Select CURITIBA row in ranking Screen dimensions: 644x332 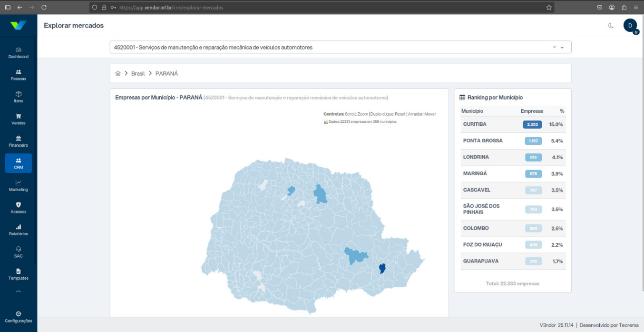(x=513, y=124)
